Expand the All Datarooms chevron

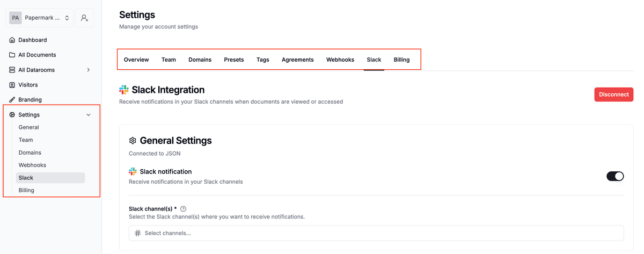click(89, 70)
